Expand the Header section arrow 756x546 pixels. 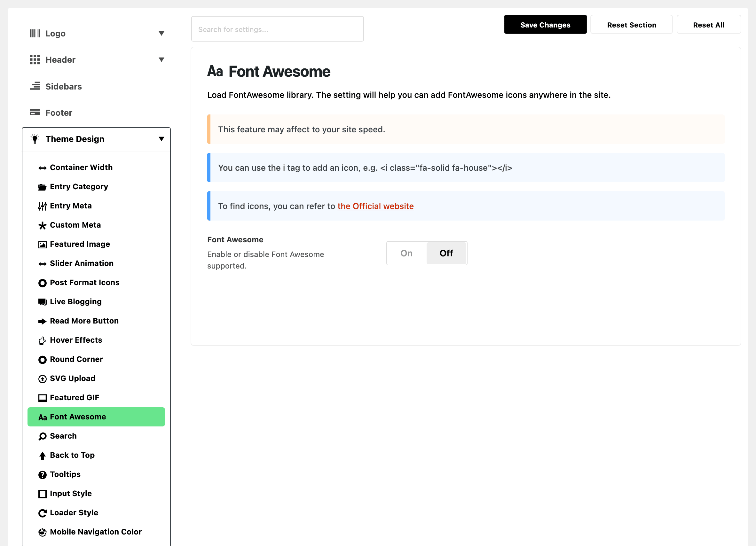[x=161, y=60]
